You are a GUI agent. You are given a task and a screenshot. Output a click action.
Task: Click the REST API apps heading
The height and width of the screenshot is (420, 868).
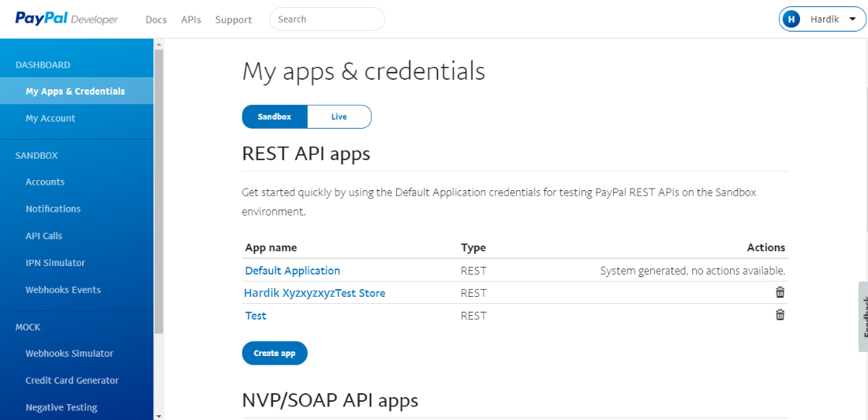pos(306,153)
